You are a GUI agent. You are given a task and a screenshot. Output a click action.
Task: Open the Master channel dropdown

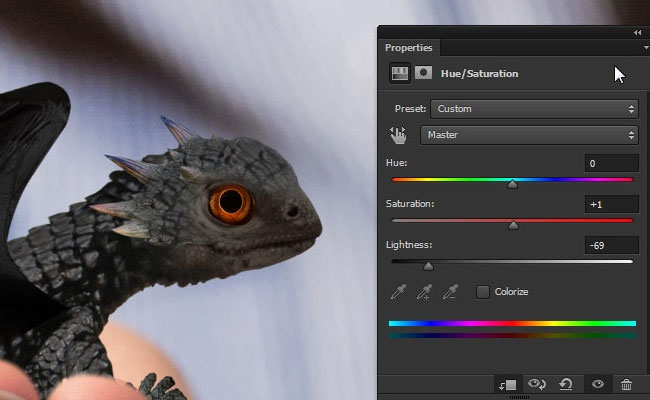click(529, 135)
